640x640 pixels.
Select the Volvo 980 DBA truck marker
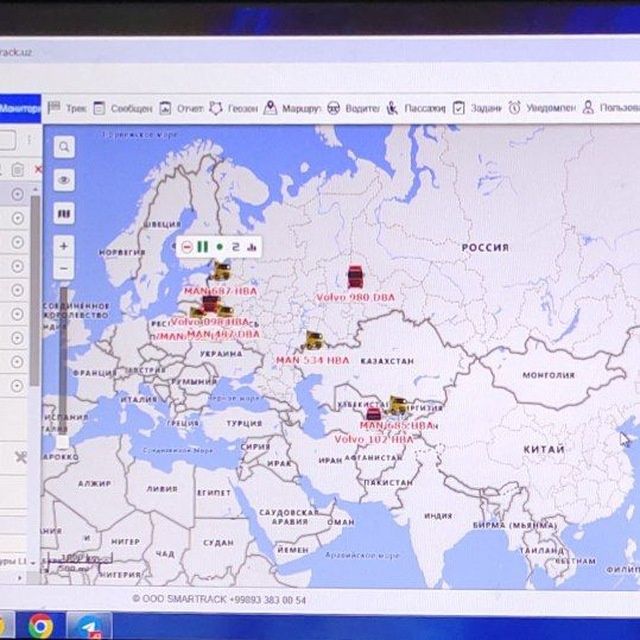[355, 276]
